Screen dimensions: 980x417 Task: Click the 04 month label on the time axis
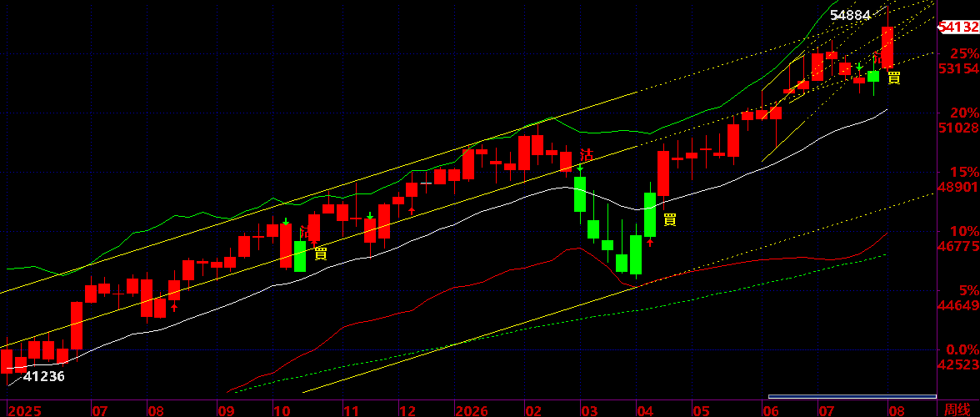[x=644, y=411]
